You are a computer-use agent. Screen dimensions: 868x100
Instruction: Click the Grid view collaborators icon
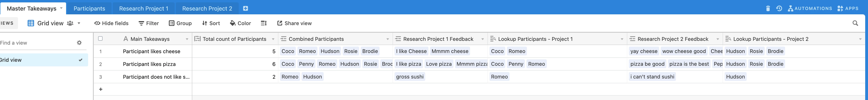pos(70,23)
